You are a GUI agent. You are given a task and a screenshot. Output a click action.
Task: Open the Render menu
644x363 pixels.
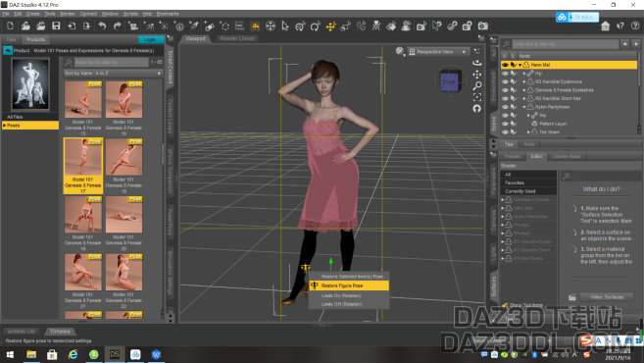pos(68,14)
